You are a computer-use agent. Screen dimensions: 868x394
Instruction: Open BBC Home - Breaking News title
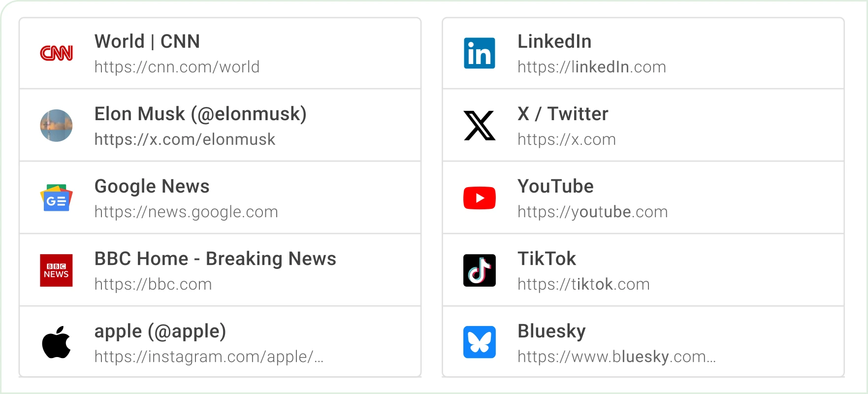pos(215,259)
